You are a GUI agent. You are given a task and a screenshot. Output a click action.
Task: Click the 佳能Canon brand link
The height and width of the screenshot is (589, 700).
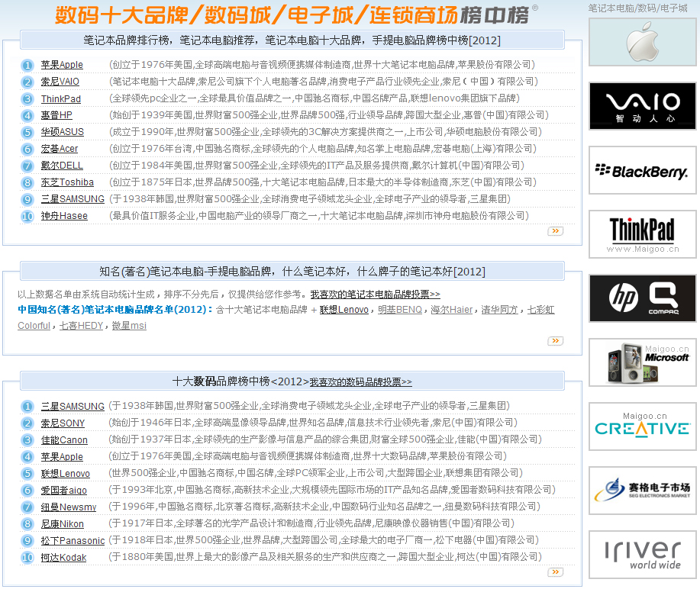64,440
